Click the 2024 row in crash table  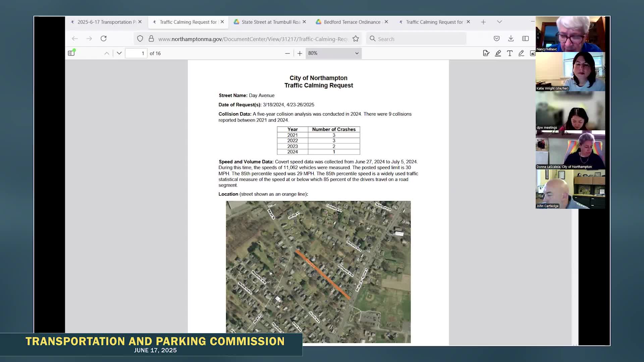point(318,152)
